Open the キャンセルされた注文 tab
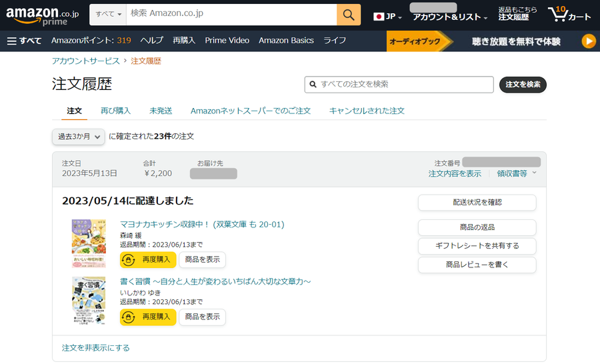 pyautogui.click(x=367, y=111)
